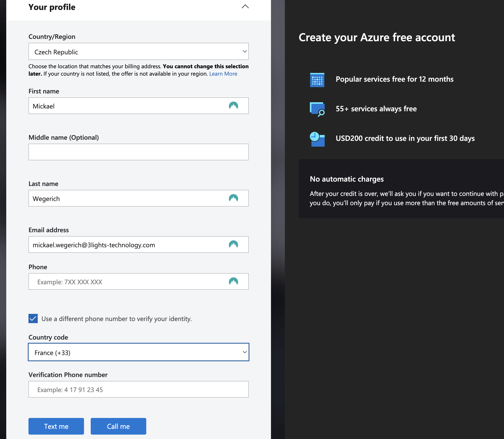Open the Learn More link
Viewport: 504px width, 439px height.
(x=223, y=74)
